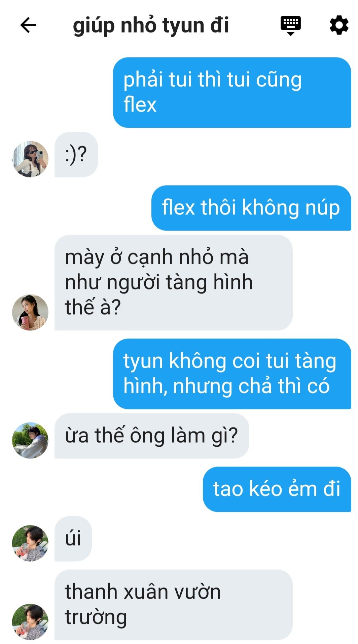The height and width of the screenshot is (644, 358).
Task: Select the "phải tui thì tui cũng flex" bubble
Action: pos(232,92)
